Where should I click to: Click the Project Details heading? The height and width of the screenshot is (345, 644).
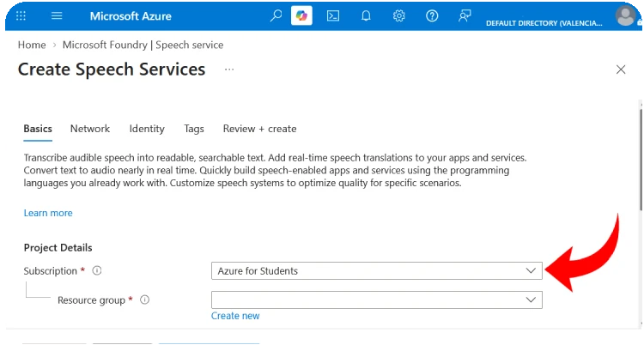coord(58,248)
